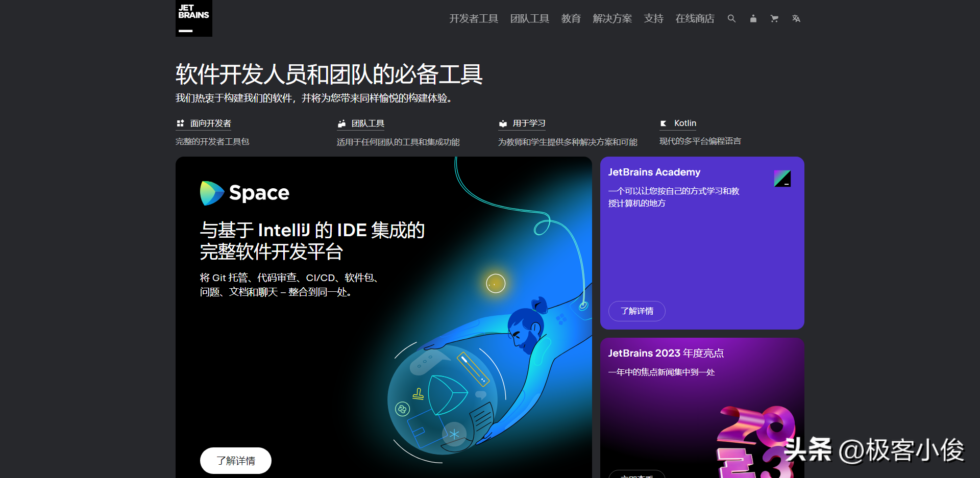Open the JetBrains Academy card title

(x=654, y=172)
